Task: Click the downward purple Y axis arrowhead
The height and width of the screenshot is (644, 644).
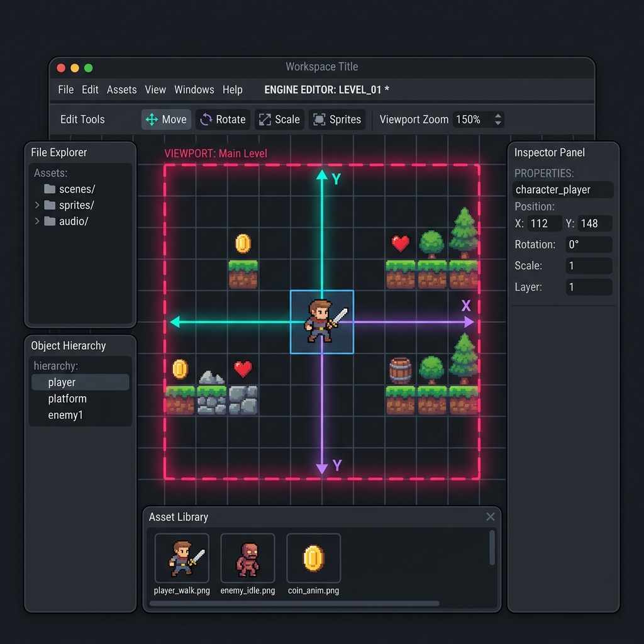Action: click(322, 469)
